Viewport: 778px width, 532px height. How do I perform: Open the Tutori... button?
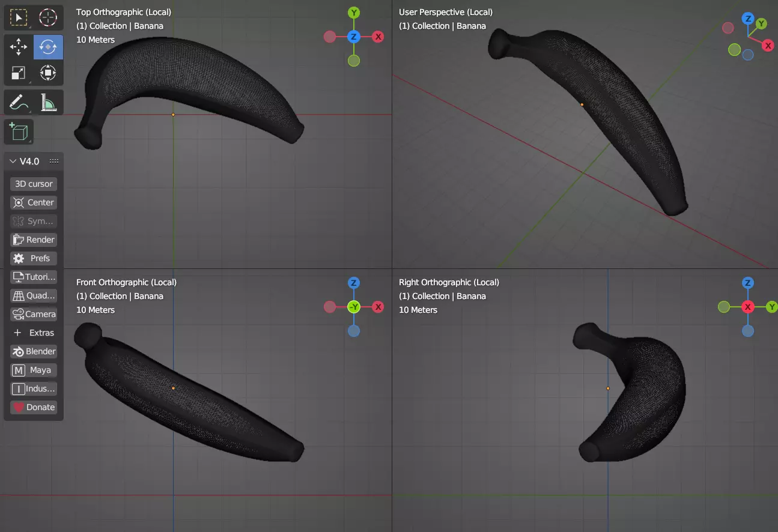click(34, 277)
